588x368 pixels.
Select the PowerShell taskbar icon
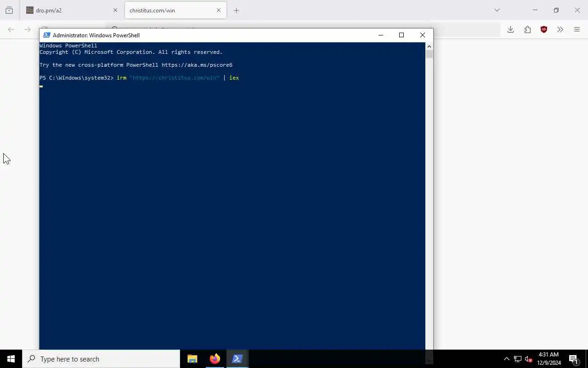click(237, 359)
